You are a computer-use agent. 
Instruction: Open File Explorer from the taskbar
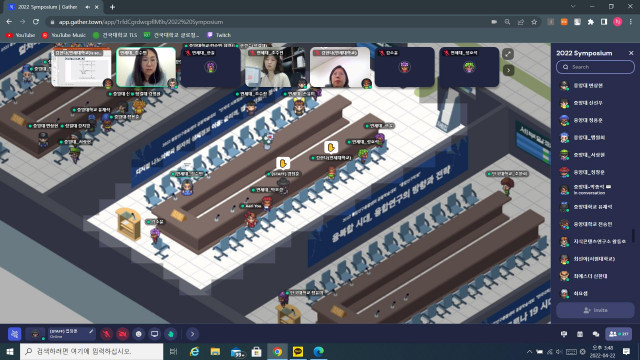tap(215, 351)
